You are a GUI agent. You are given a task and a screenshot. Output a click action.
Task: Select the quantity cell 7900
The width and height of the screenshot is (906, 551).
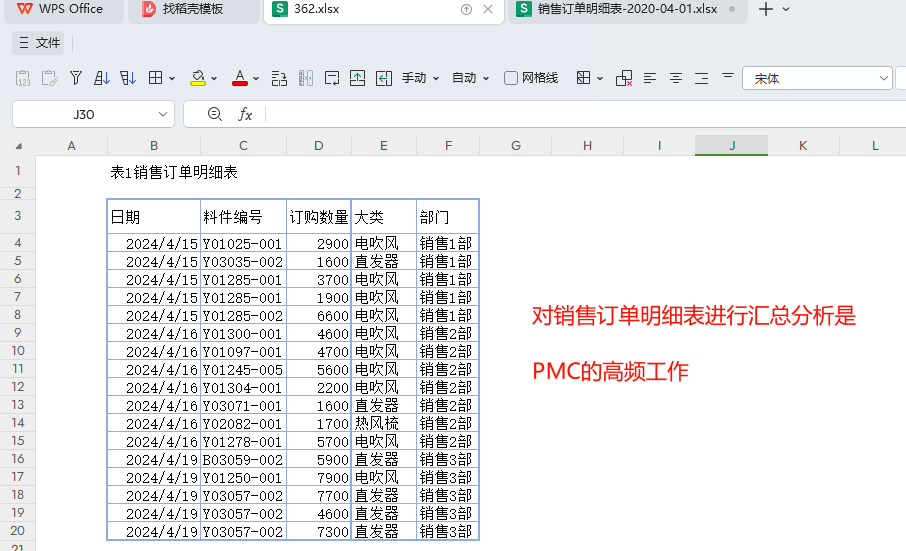(318, 477)
